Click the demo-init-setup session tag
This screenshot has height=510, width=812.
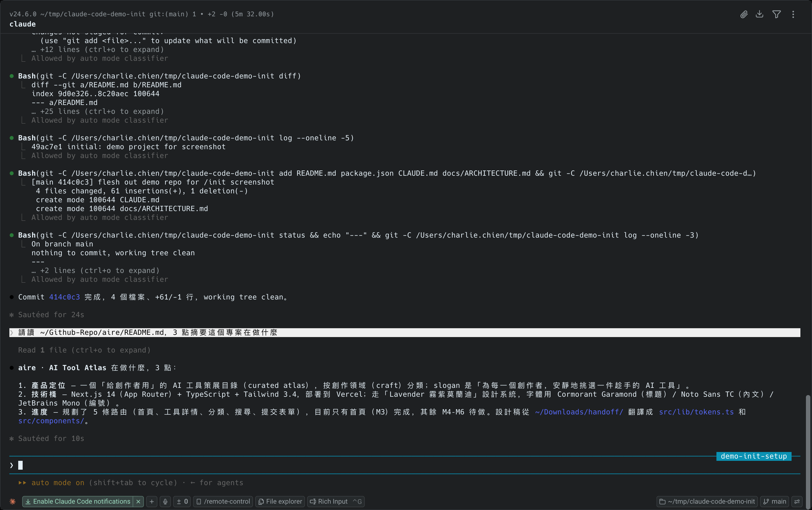754,456
